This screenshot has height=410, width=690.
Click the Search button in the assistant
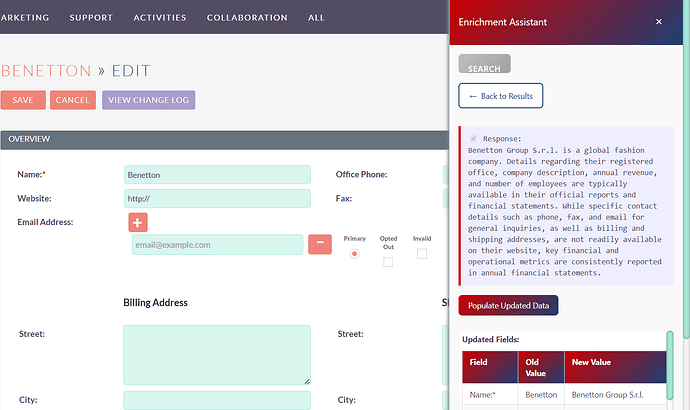484,66
